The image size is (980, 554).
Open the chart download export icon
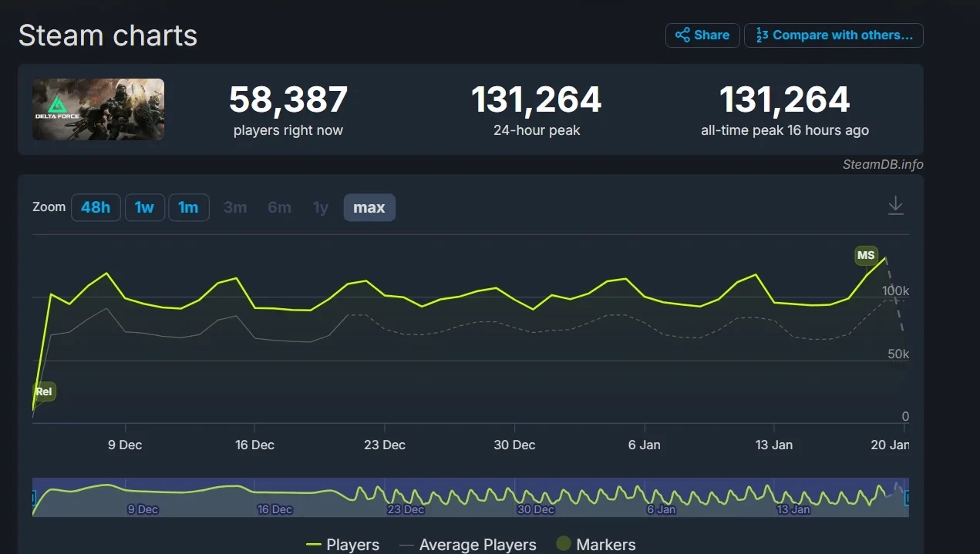pyautogui.click(x=895, y=206)
